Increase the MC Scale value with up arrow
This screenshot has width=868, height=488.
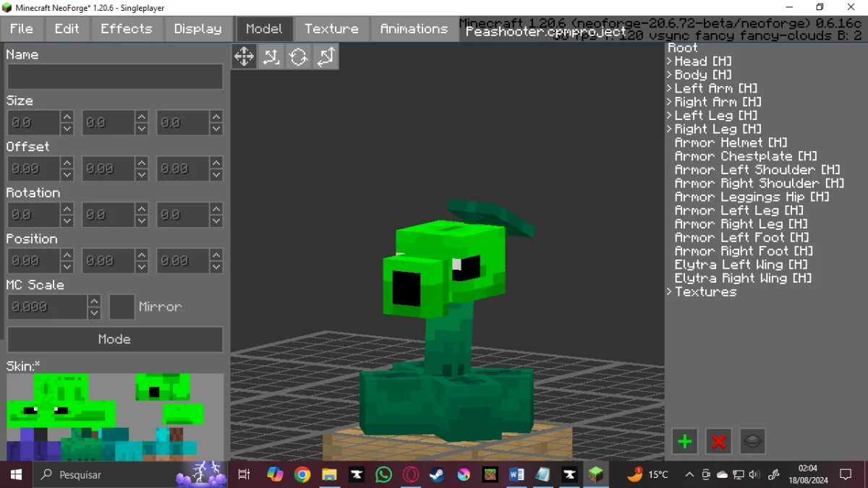(94, 301)
